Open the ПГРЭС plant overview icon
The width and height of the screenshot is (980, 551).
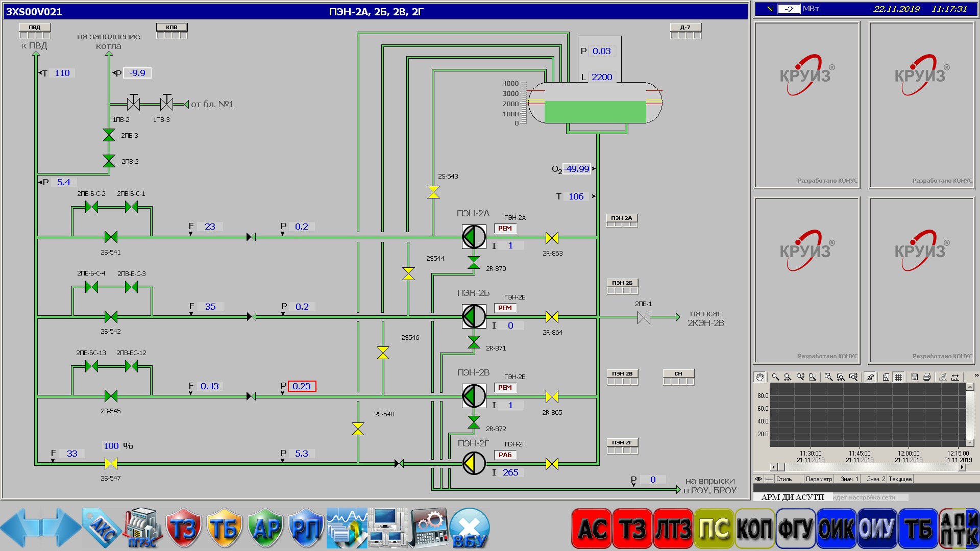(142, 529)
